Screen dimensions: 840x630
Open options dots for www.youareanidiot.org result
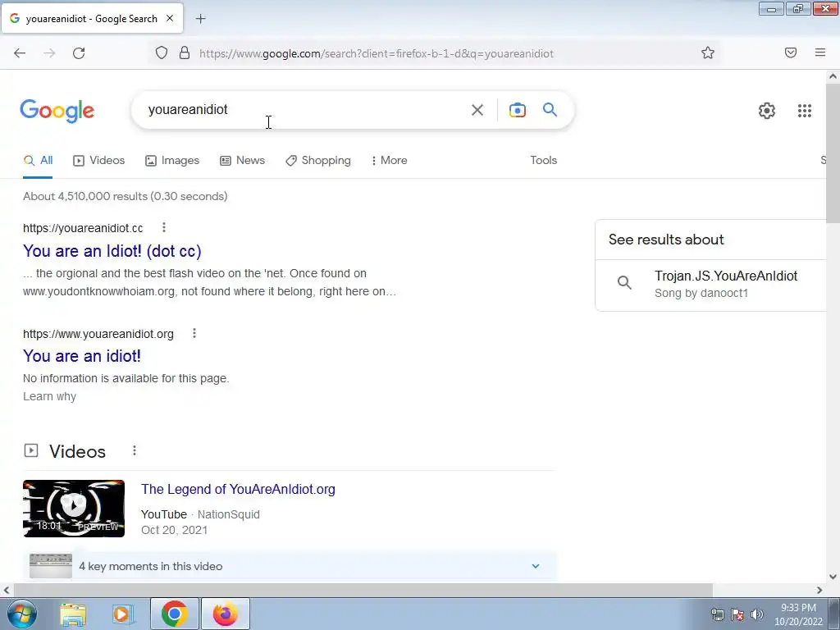(x=194, y=333)
